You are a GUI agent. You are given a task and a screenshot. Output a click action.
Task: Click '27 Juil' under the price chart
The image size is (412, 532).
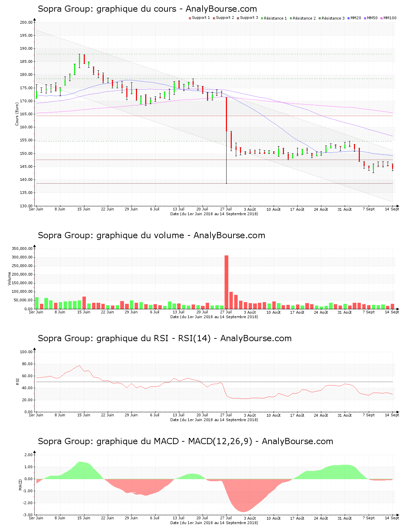tap(226, 209)
